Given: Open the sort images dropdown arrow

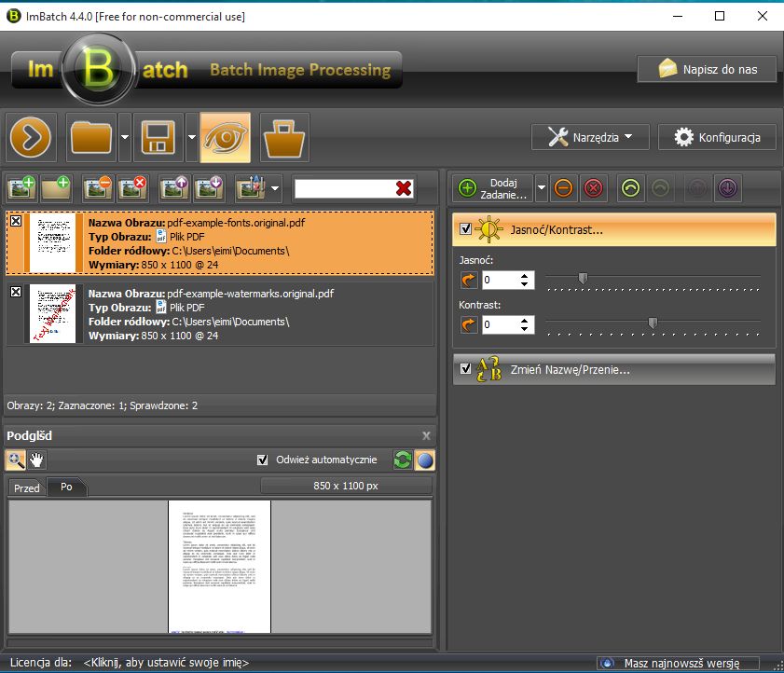Looking at the screenshot, I should 275,188.
